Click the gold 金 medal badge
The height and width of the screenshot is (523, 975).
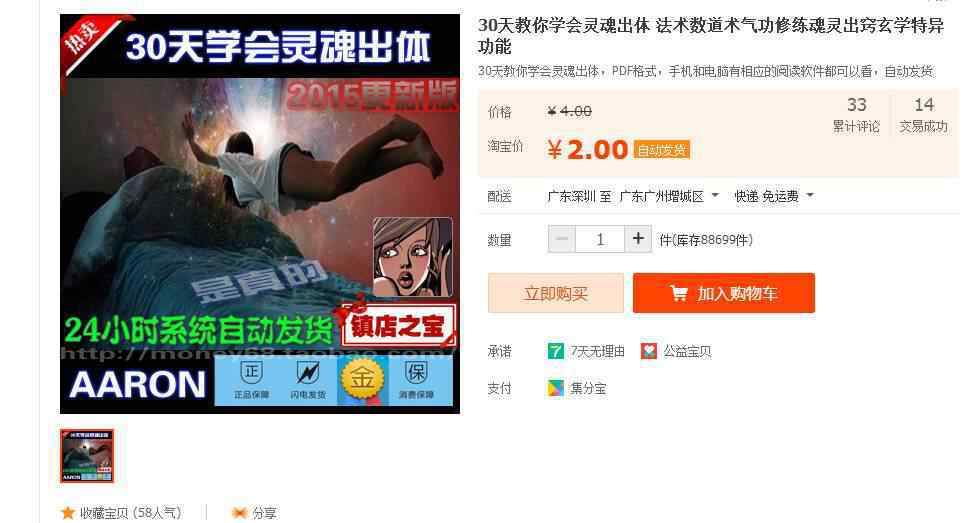tap(362, 381)
